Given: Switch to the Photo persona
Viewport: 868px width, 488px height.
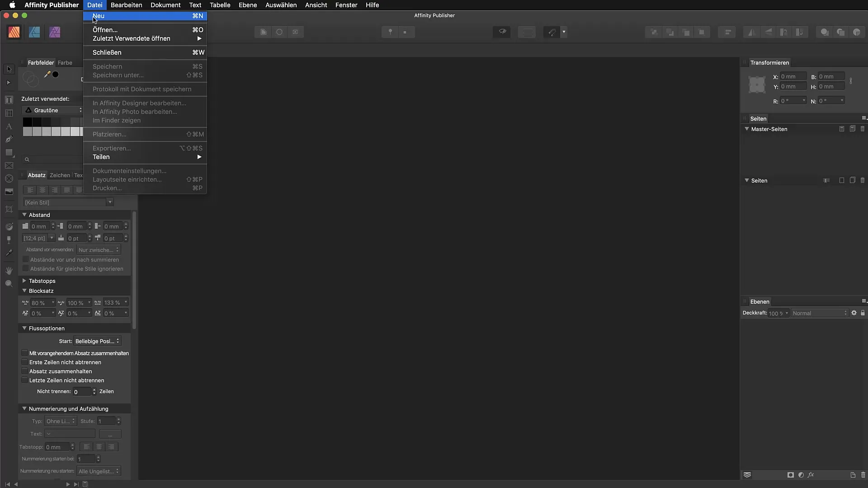Looking at the screenshot, I should [x=55, y=32].
